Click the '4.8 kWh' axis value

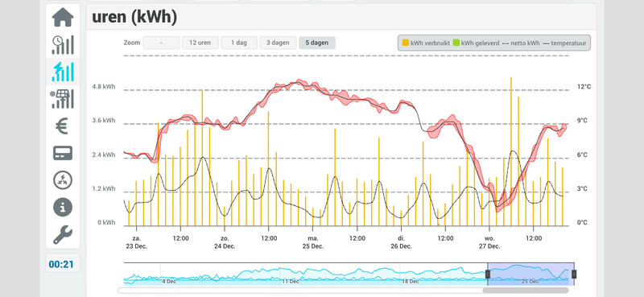click(x=104, y=87)
